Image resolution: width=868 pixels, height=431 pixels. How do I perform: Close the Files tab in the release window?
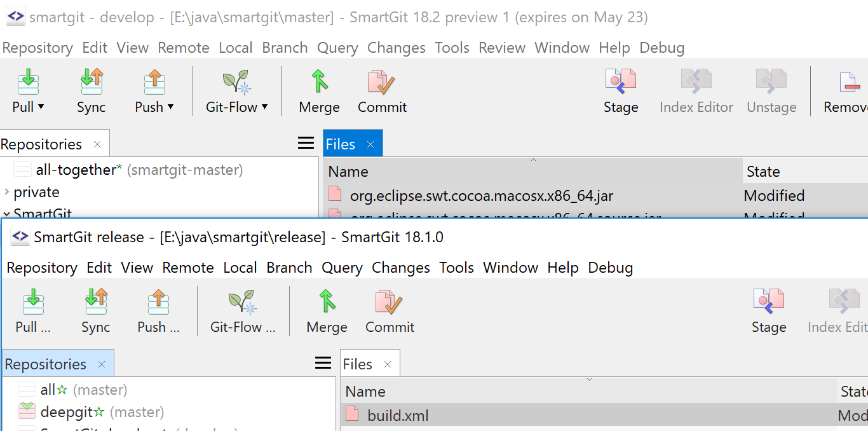388,364
